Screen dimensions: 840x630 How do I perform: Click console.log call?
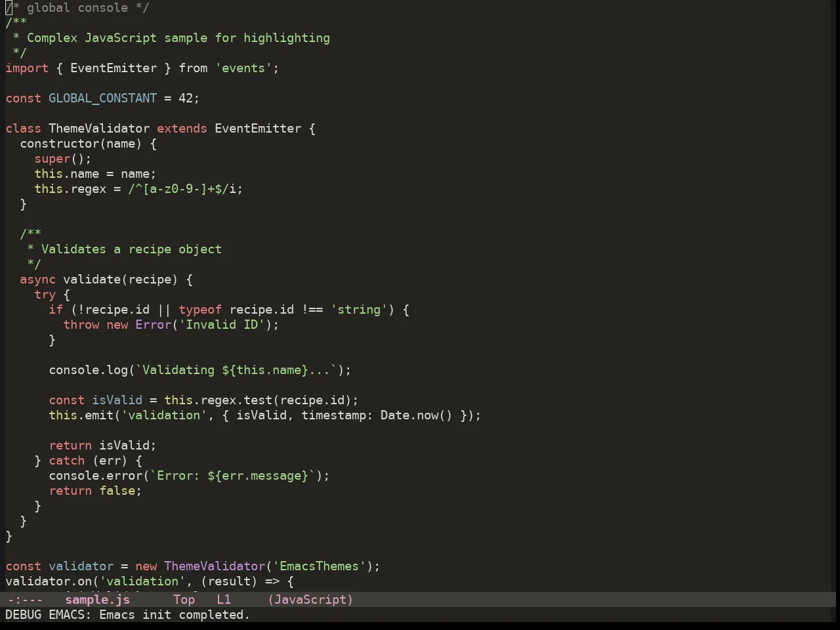[88, 370]
